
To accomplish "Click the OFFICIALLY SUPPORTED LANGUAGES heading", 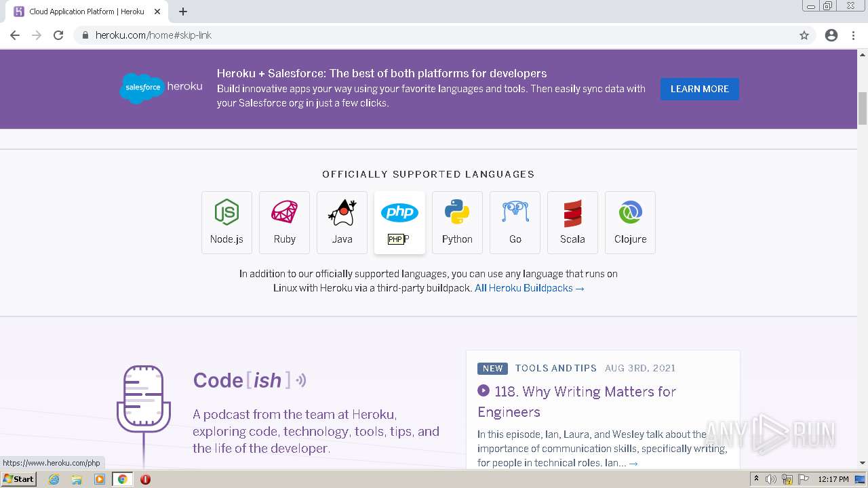I will 429,174.
